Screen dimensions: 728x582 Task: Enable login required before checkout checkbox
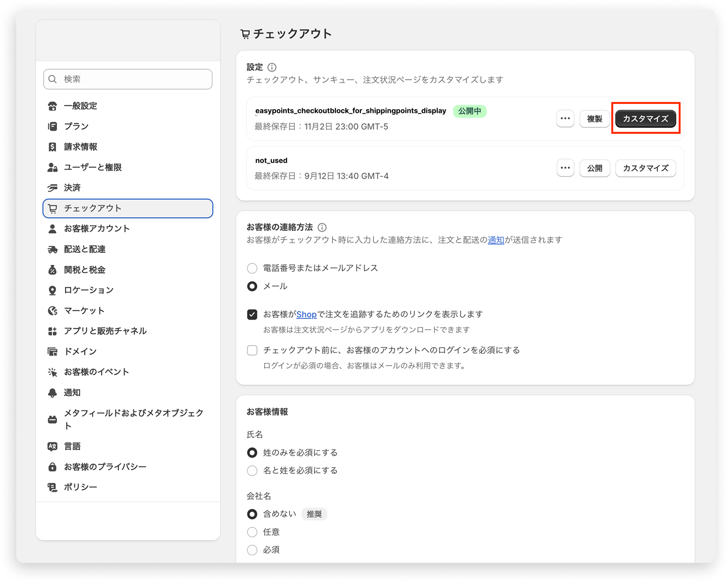[252, 351]
